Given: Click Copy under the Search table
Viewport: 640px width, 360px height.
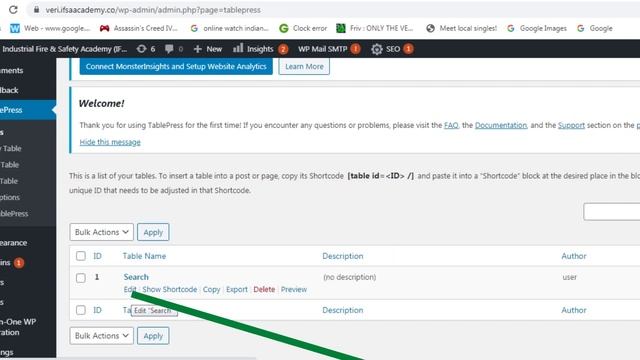Looking at the screenshot, I should [x=211, y=289].
